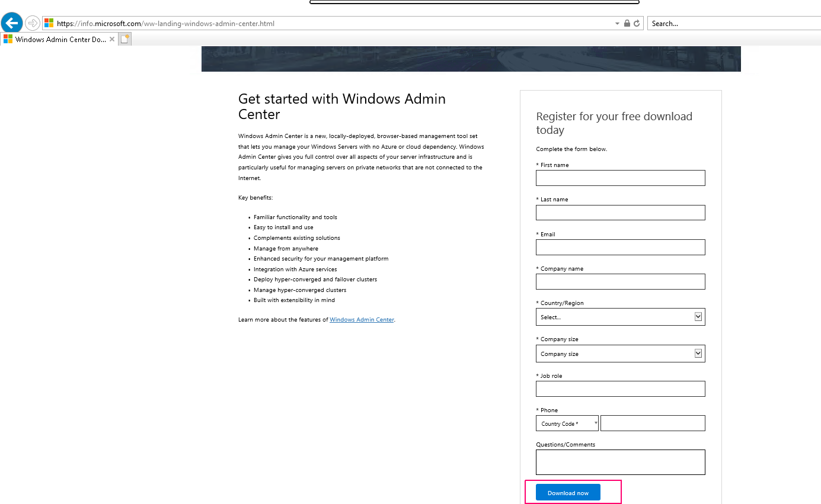Click the Phone number input field
The image size is (821, 504).
click(653, 423)
